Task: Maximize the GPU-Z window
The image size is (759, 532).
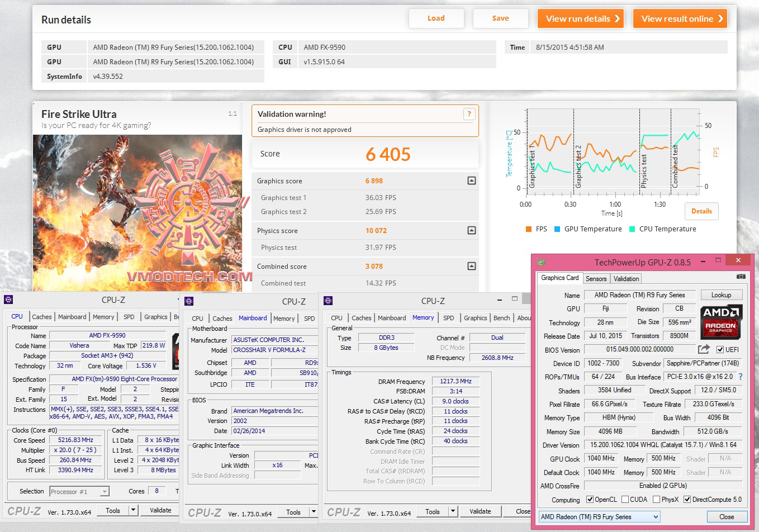Action: (x=718, y=260)
